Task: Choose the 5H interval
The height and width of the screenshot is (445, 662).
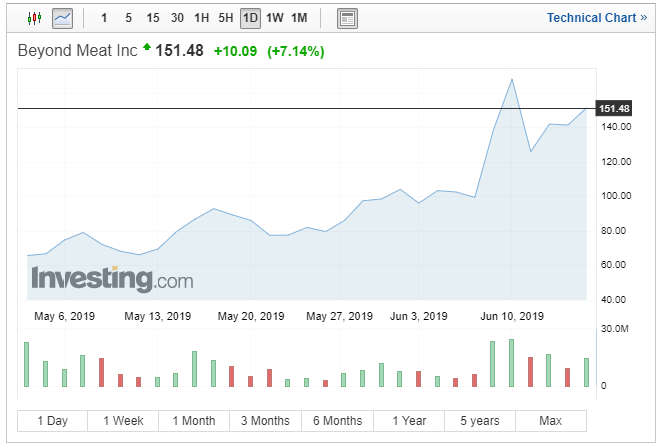Action: click(226, 18)
